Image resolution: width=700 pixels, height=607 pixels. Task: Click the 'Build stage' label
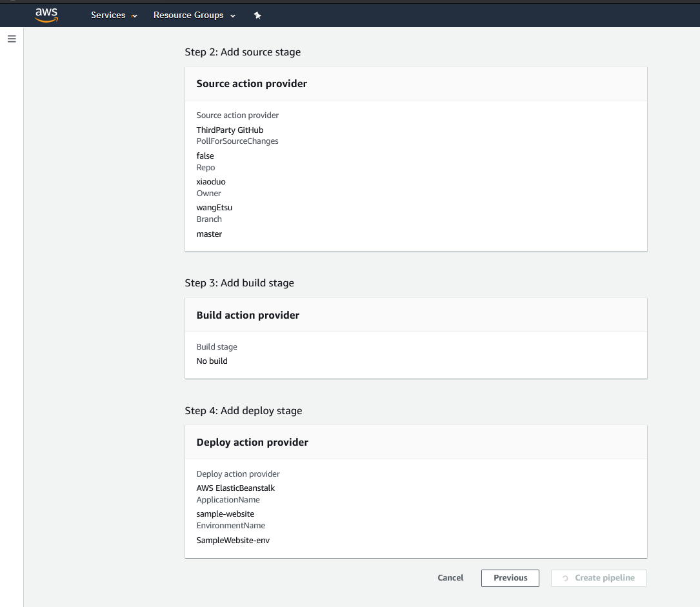pyautogui.click(x=217, y=347)
